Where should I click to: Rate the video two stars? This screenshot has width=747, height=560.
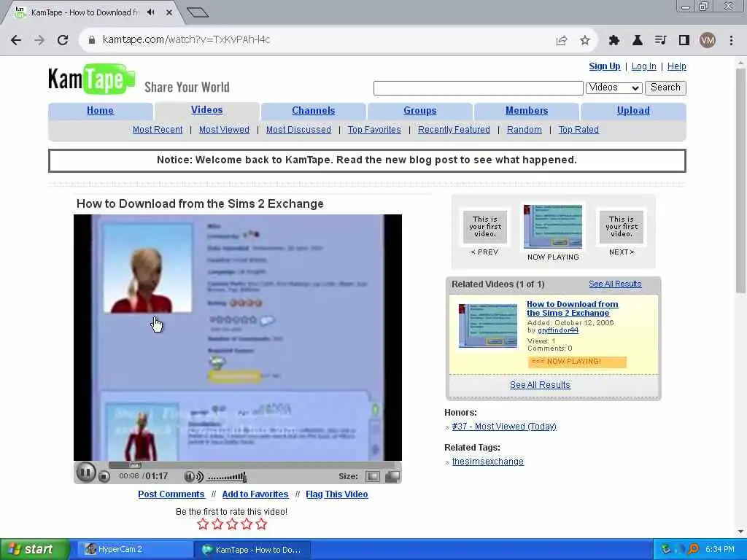tap(217, 524)
